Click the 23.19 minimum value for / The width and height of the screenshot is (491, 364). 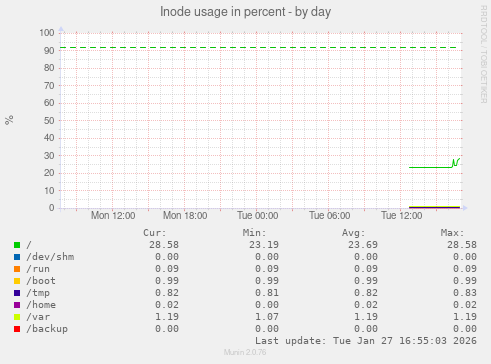pos(264,245)
